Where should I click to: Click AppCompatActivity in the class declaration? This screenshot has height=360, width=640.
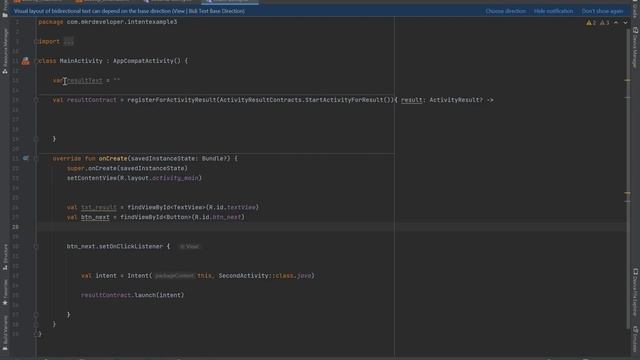pos(143,61)
